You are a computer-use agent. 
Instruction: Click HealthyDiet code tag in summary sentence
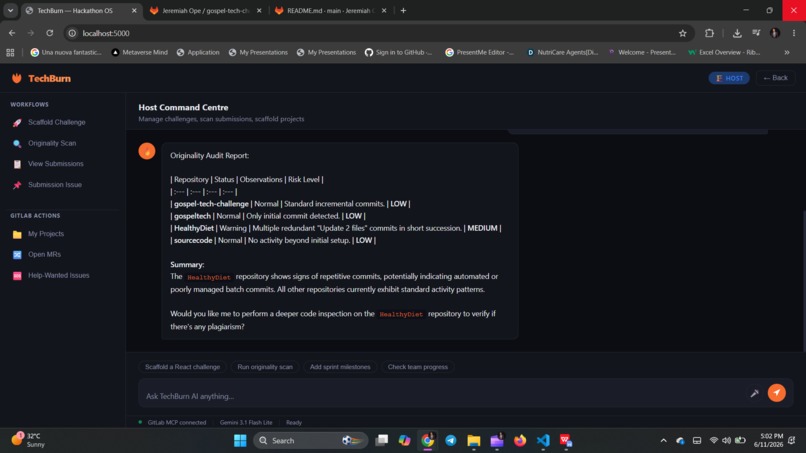[209, 277]
